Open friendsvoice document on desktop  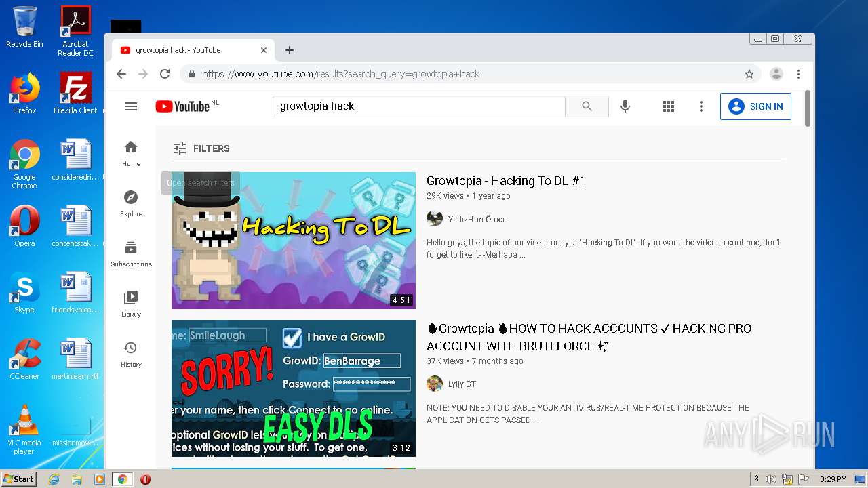point(75,293)
